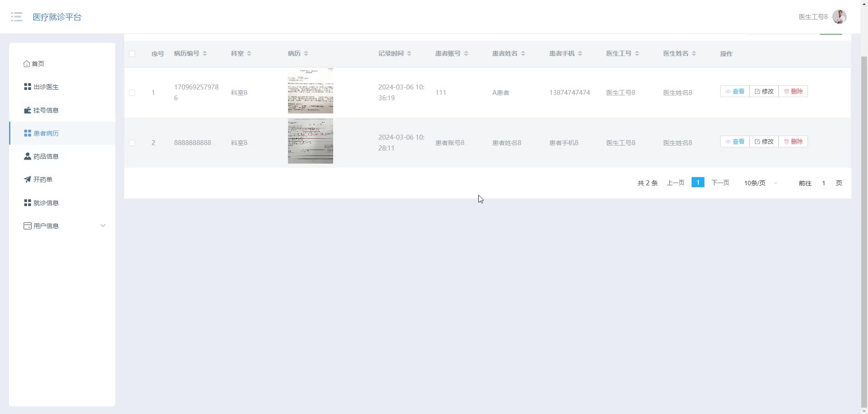Click patient account cell 111
The height and width of the screenshot is (414, 868).
click(441, 93)
